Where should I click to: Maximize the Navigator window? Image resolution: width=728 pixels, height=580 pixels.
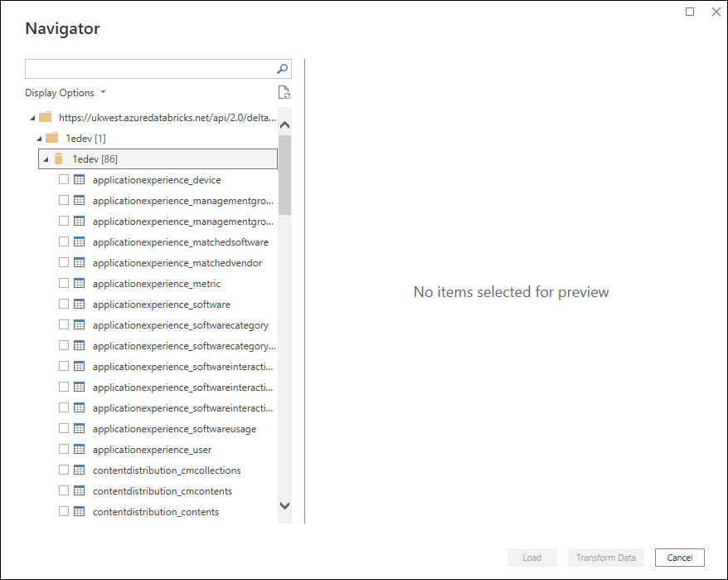point(690,12)
